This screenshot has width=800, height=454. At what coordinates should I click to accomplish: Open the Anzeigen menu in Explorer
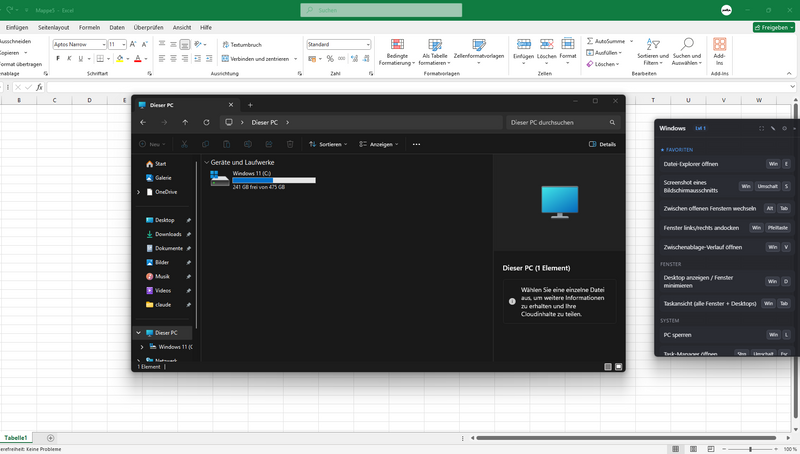(x=379, y=144)
